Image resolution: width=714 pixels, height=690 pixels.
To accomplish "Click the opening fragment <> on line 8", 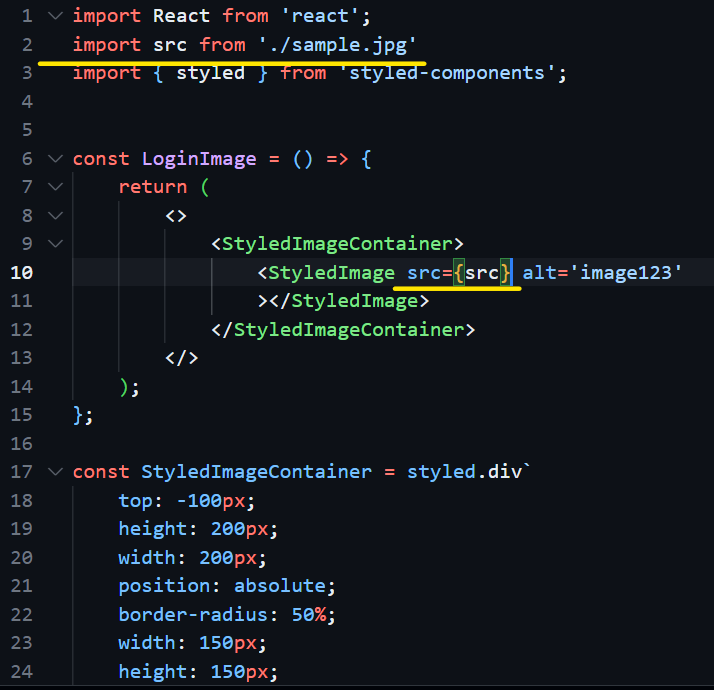I will [x=176, y=216].
